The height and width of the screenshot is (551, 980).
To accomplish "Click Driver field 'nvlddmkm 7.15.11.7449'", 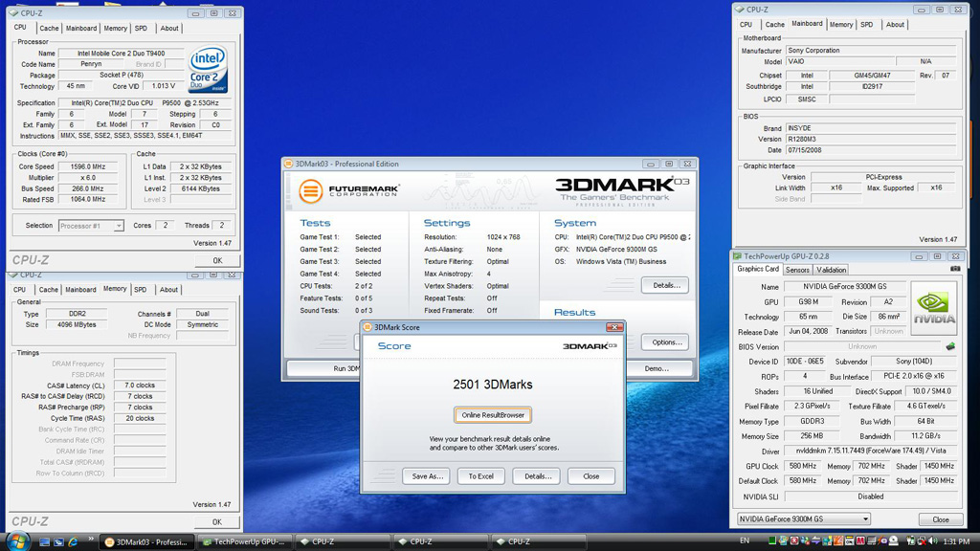I will (x=871, y=452).
